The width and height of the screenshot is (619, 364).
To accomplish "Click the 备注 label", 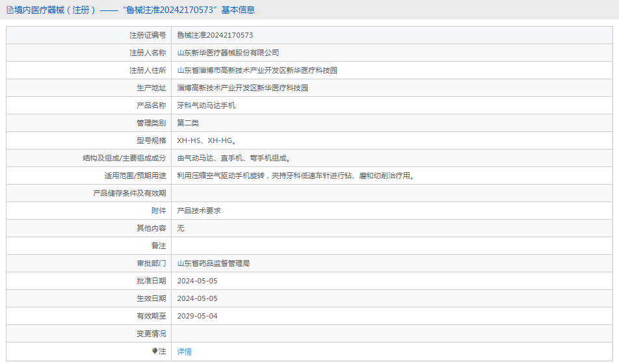I will point(159,246).
